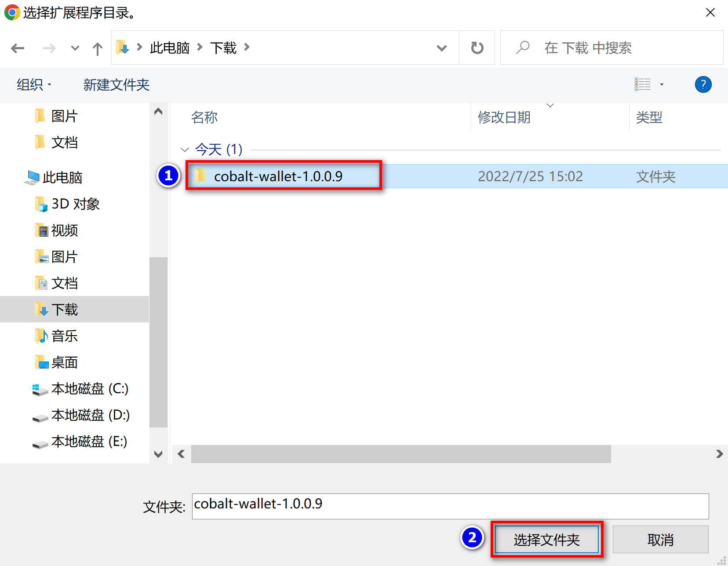Open 桌面 in the sidebar

point(65,362)
